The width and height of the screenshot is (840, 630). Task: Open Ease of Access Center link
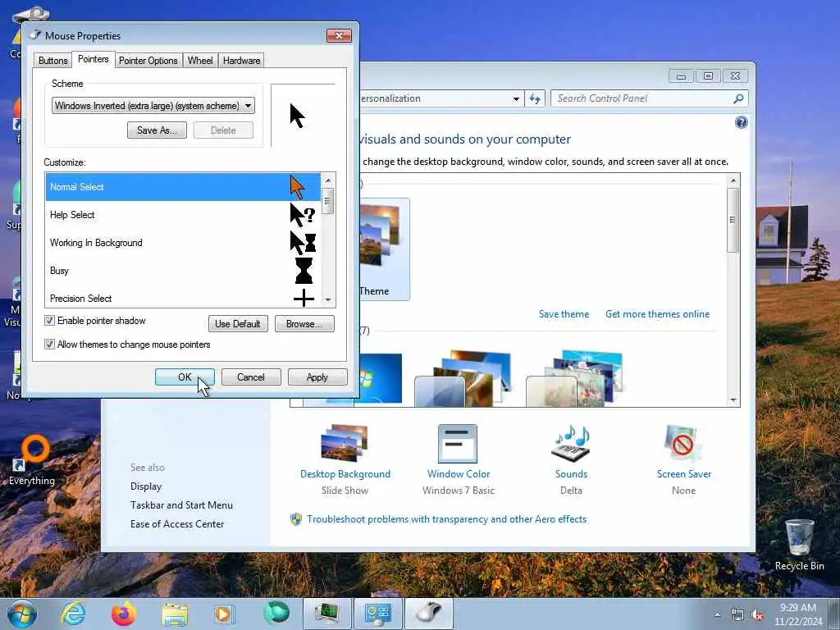pos(177,524)
